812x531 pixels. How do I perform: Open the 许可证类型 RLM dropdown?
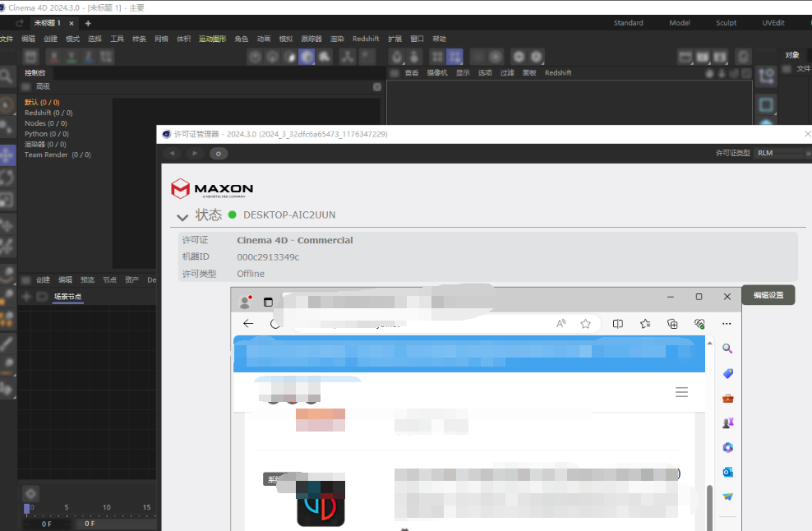click(x=782, y=154)
